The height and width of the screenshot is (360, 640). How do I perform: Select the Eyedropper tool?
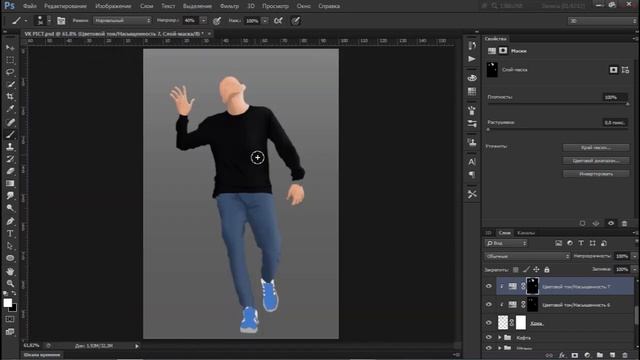(x=10, y=109)
